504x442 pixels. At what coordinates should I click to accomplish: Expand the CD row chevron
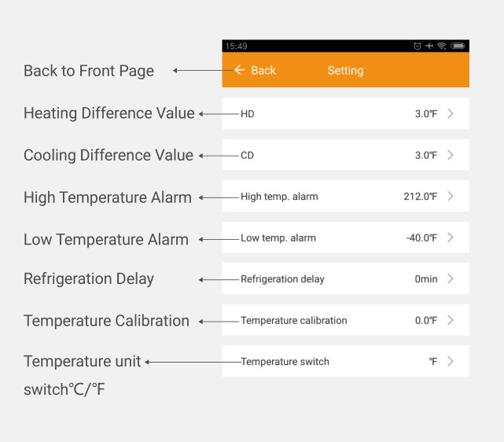(451, 155)
